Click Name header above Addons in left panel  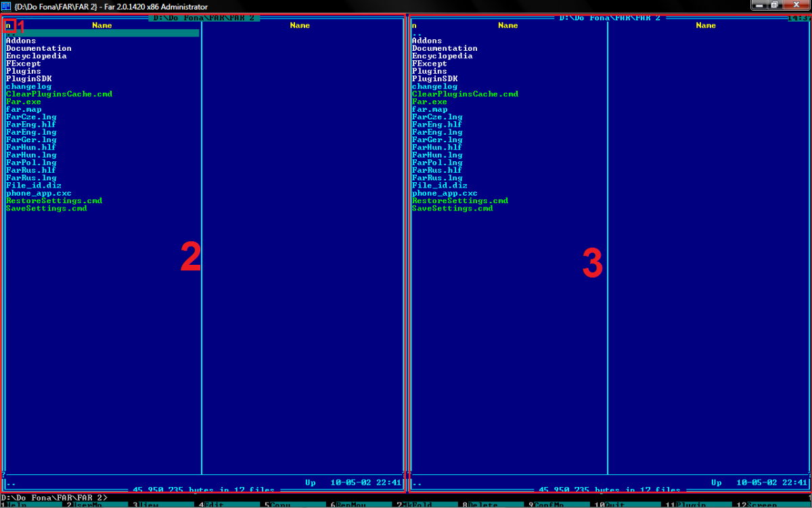102,26
